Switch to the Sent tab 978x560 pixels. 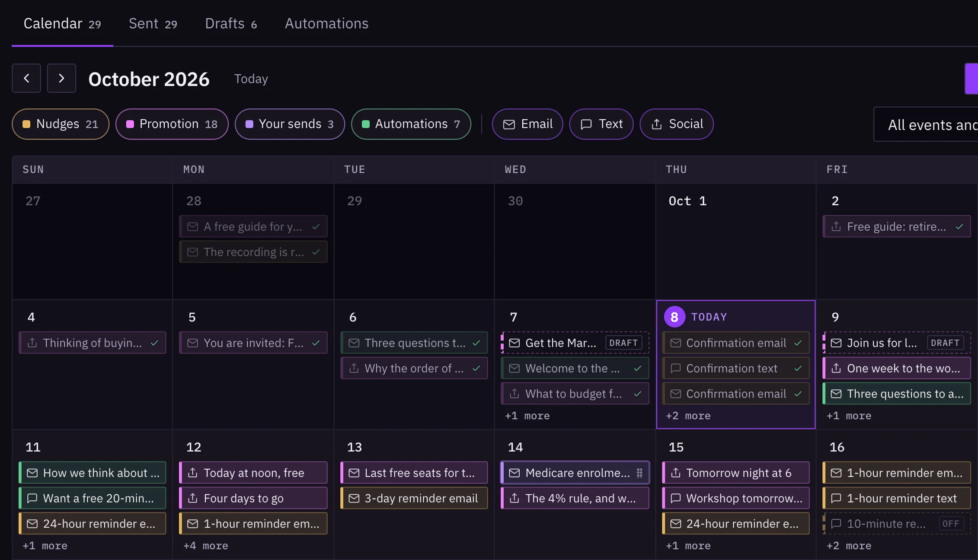(153, 23)
